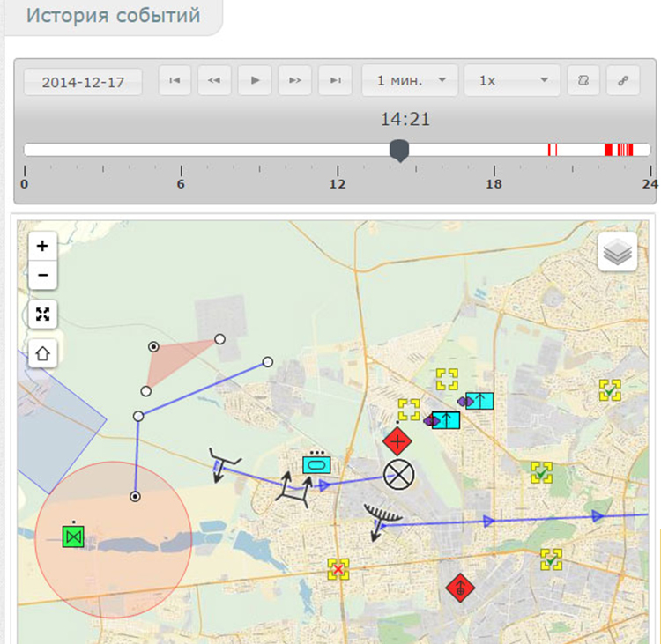Start playback of event history

[255, 80]
